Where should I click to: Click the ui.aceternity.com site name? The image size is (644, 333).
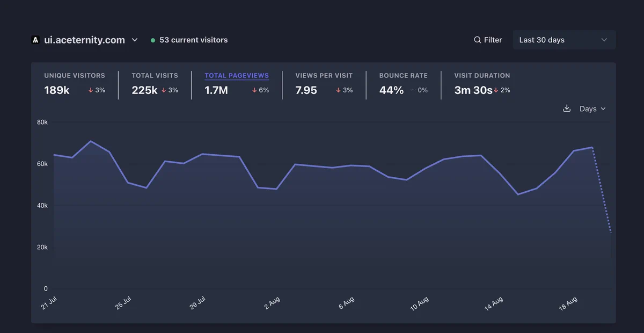[x=84, y=40]
